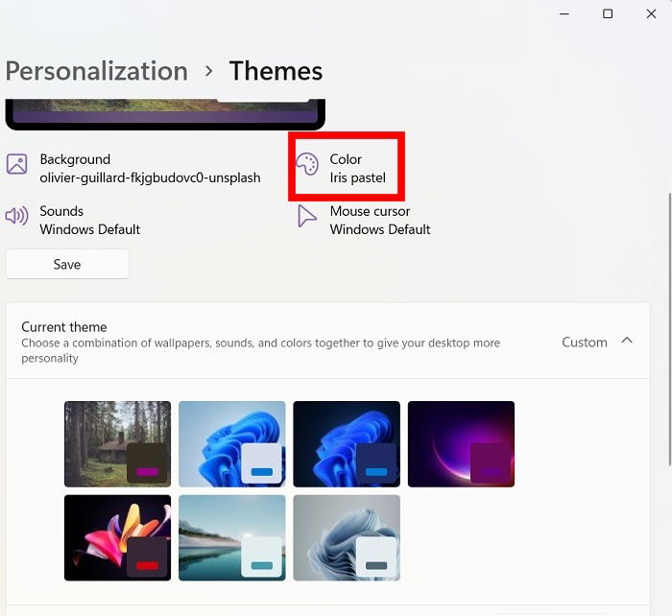Apply the forest cabin theme thumbnail

[x=117, y=444]
